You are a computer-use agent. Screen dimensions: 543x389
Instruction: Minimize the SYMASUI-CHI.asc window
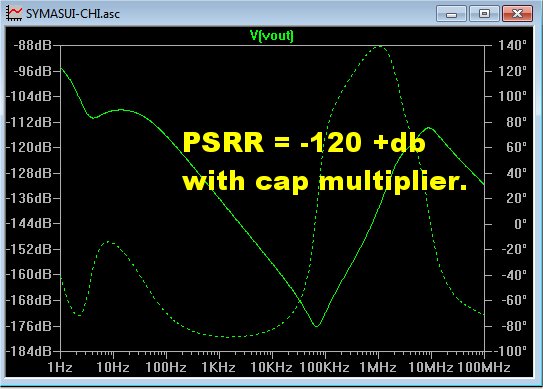pyautogui.click(x=451, y=14)
